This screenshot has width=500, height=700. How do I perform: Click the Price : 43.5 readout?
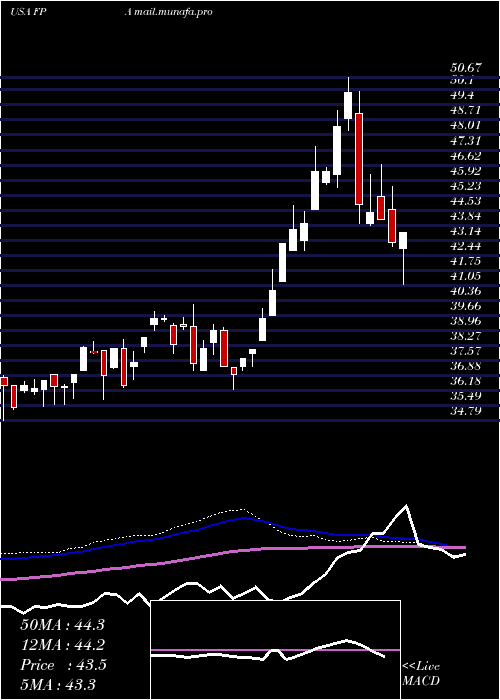(x=63, y=665)
